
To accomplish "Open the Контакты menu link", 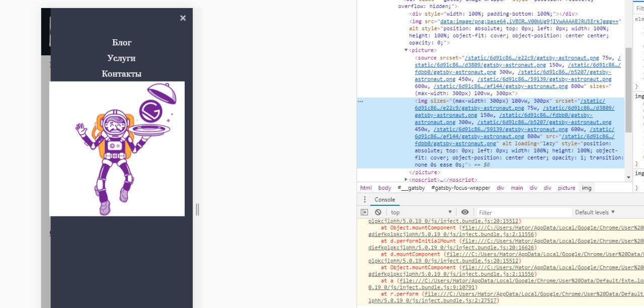I will pyautogui.click(x=121, y=73).
